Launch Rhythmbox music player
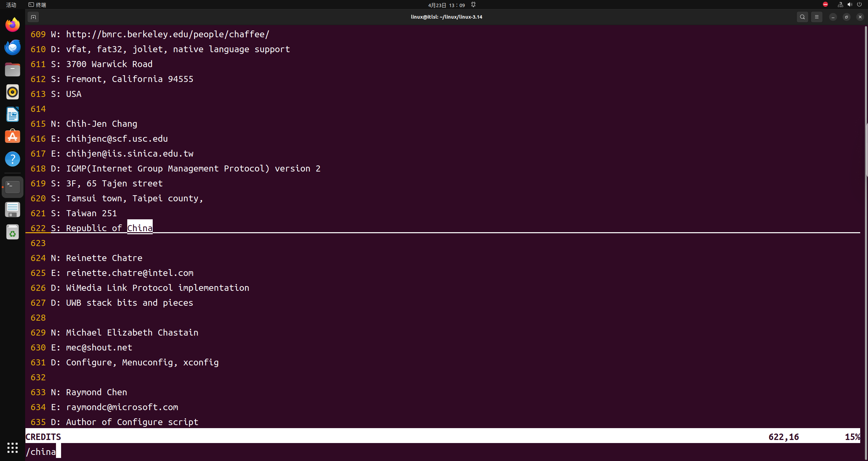 tap(13, 92)
